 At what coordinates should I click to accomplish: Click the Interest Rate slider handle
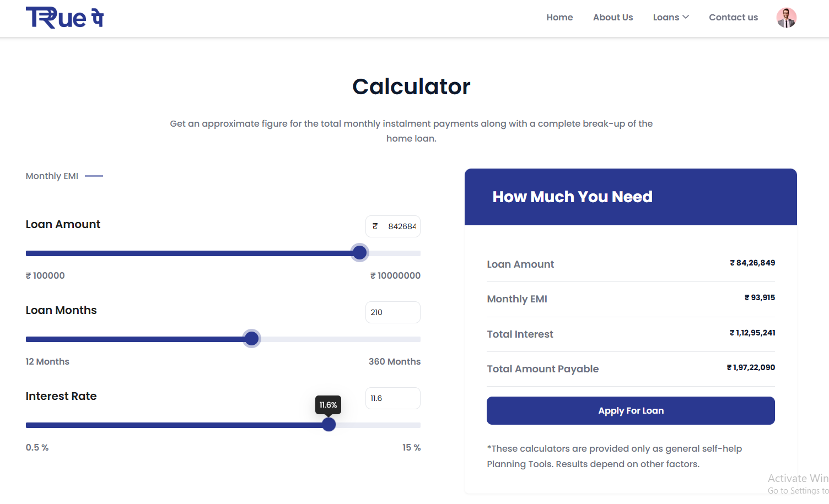point(329,425)
